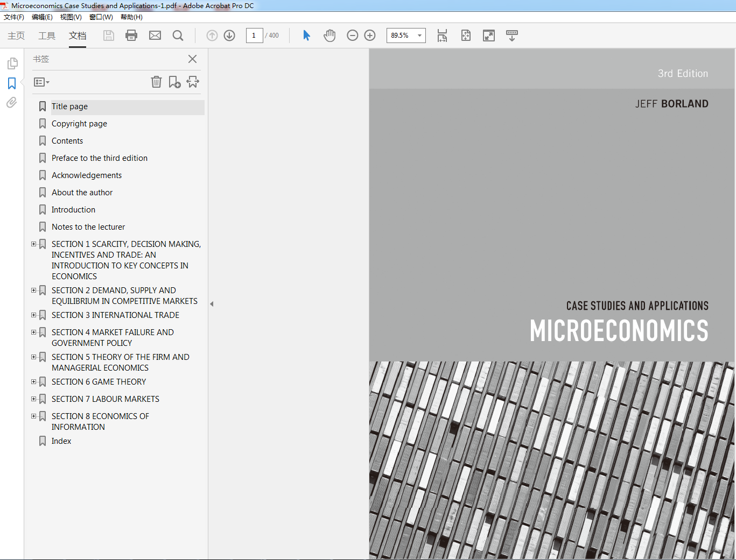The height and width of the screenshot is (560, 736).
Task: Jump to Copyright page bookmark
Action: 79,124
